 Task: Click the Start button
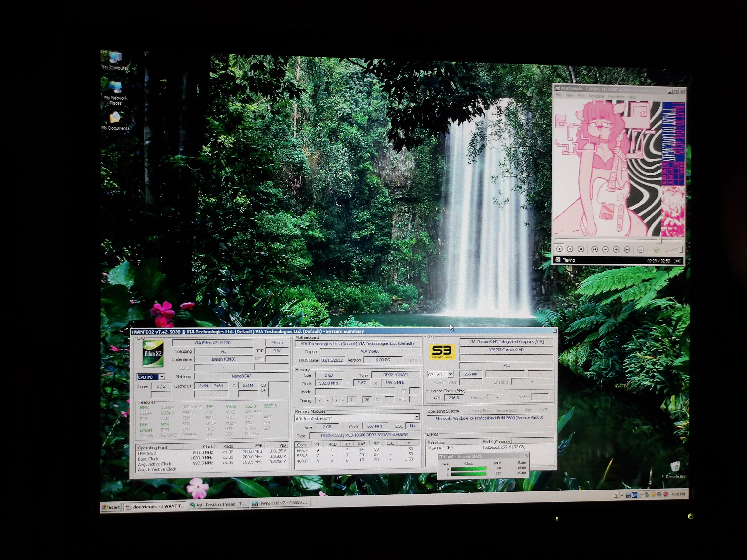pos(112,507)
